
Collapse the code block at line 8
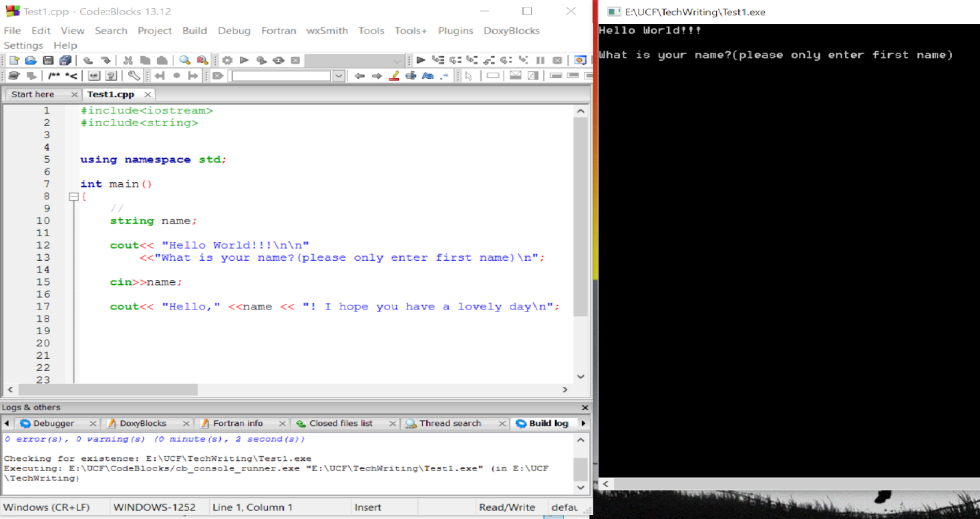point(73,197)
